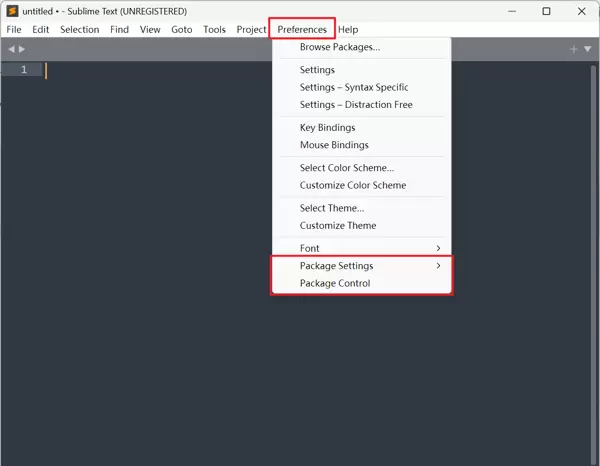Click the left tab navigation arrow
The width and height of the screenshot is (600, 466).
11,49
